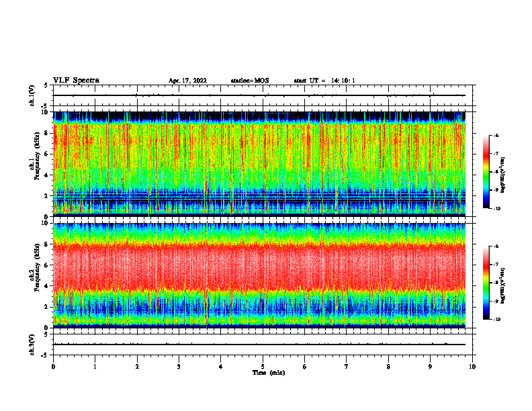Click the "ch.3(V)" axis label
532x411 pixels.
(32, 345)
